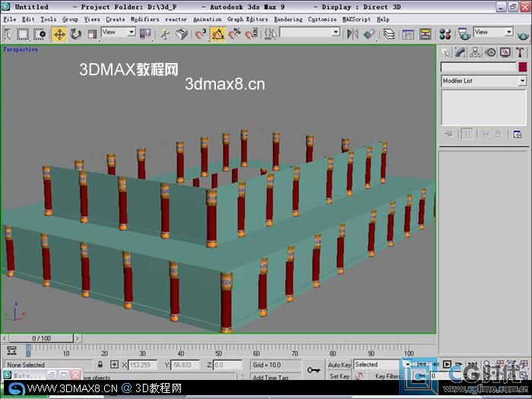Open the Layer Manager icon

point(389,34)
